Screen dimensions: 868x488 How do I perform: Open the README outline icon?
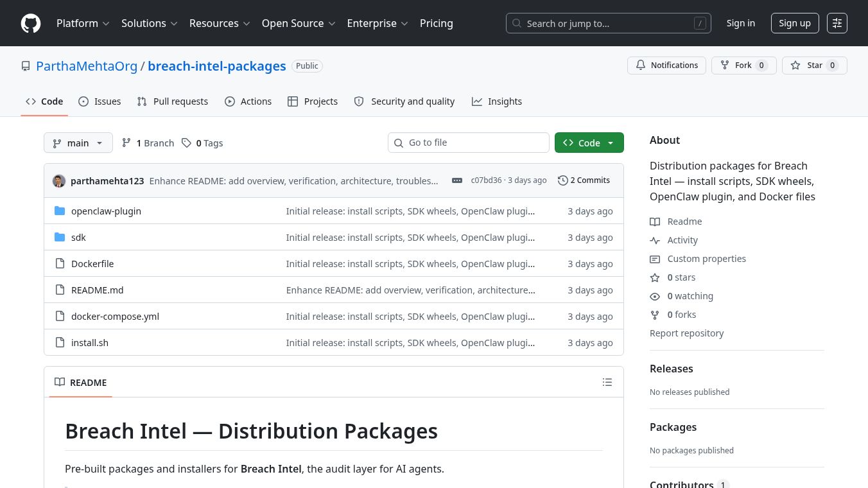[x=607, y=382]
